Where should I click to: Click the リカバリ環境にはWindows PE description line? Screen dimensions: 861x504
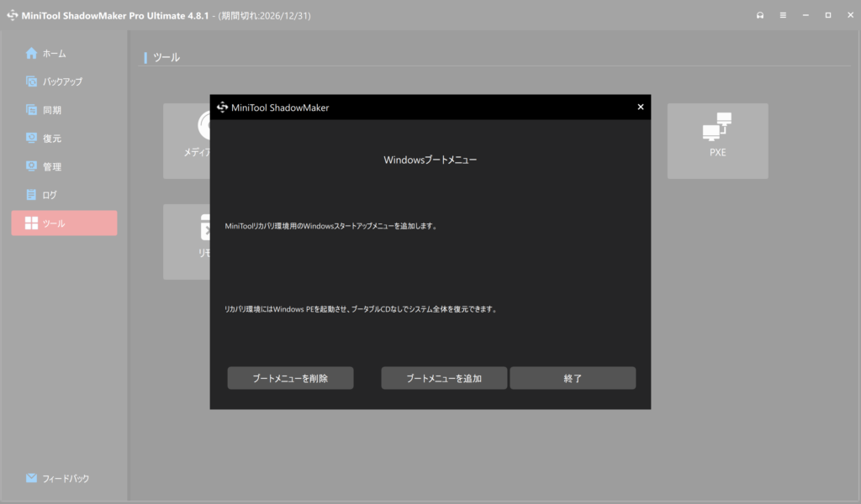click(361, 309)
